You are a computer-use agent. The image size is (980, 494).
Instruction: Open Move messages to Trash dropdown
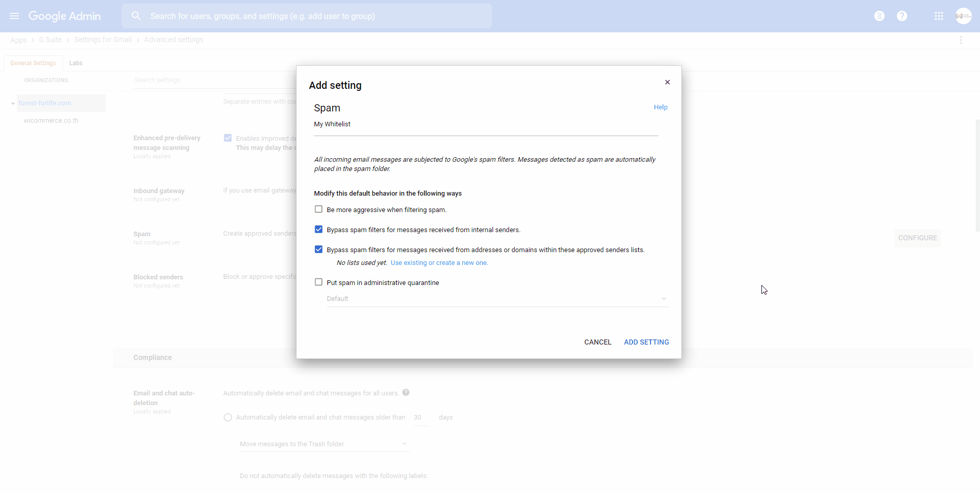[x=324, y=444]
